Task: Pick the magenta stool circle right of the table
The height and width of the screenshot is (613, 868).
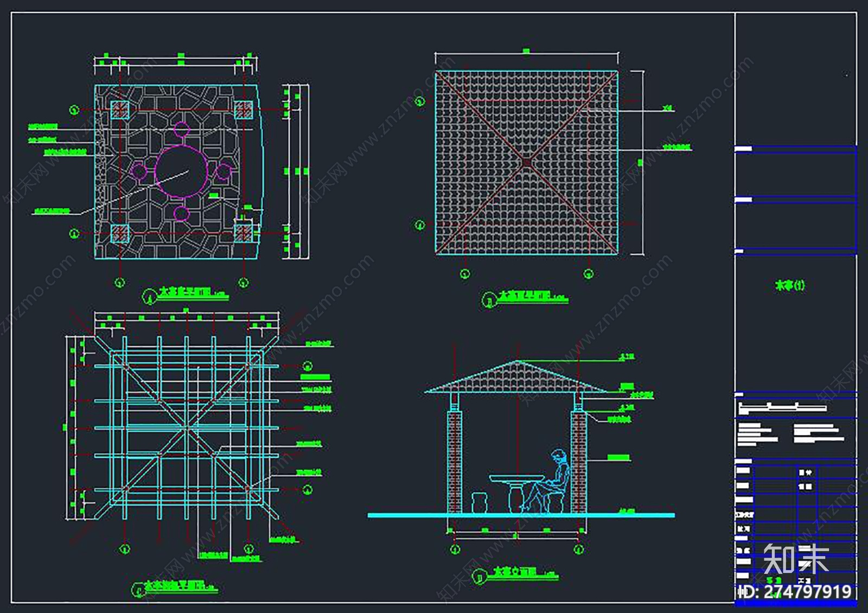Action: [223, 172]
